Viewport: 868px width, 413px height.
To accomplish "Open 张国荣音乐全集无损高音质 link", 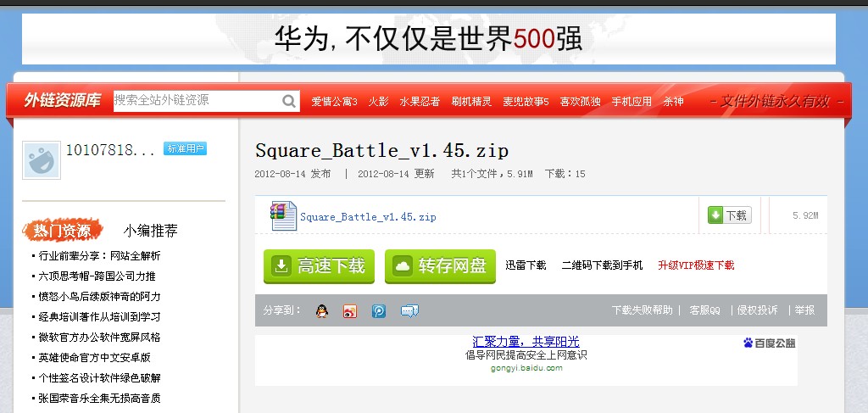I will coord(100,398).
